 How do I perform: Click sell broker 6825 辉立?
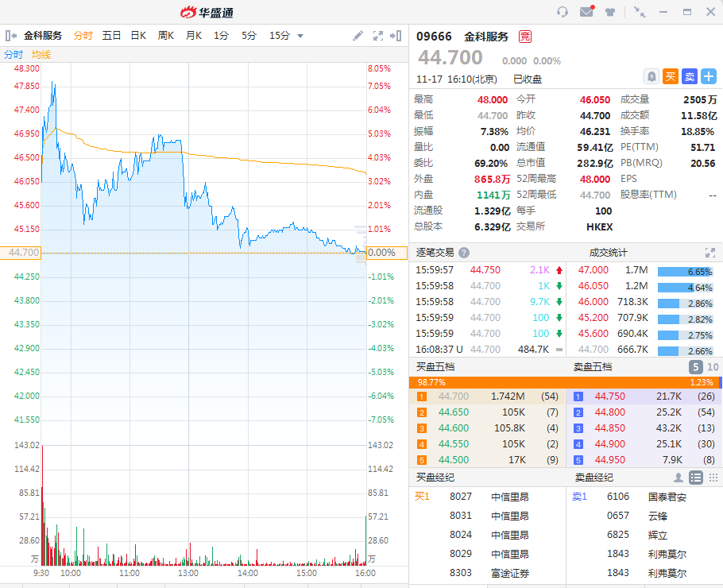tap(644, 535)
